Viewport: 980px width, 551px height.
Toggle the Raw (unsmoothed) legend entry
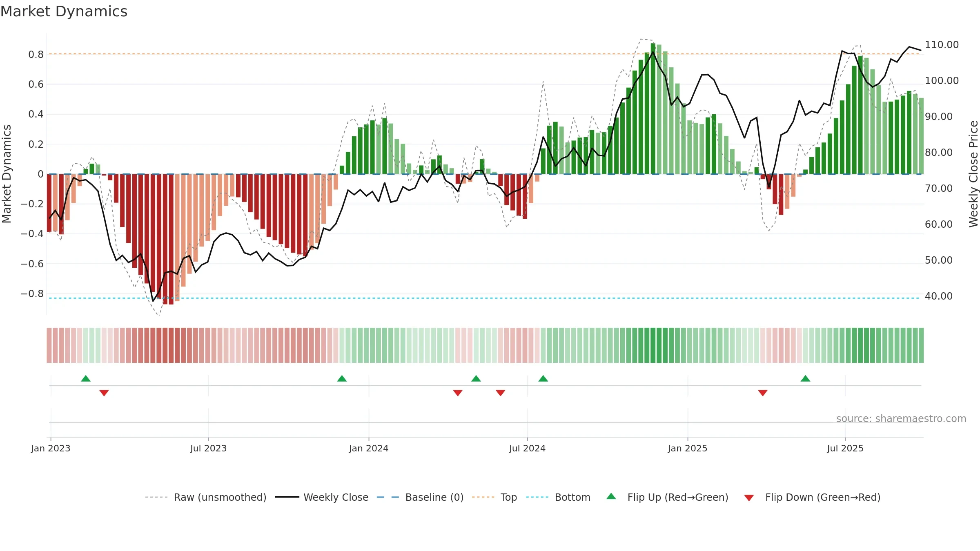(205, 497)
